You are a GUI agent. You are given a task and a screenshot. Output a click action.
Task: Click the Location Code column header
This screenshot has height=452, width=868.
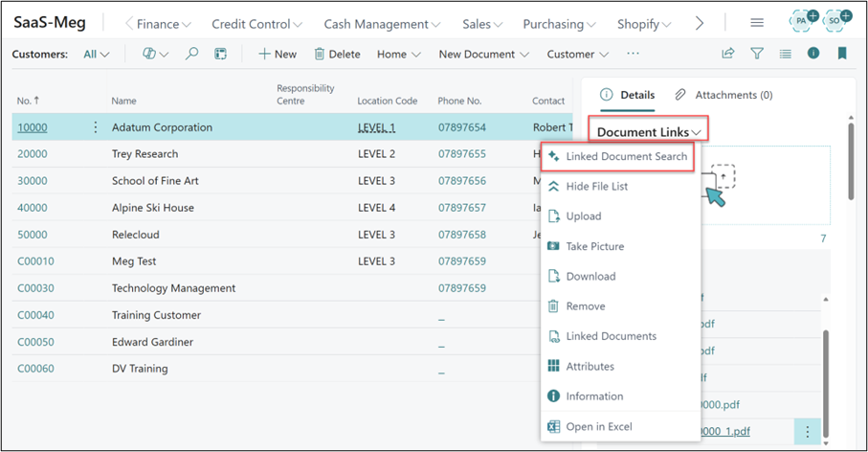tap(387, 101)
